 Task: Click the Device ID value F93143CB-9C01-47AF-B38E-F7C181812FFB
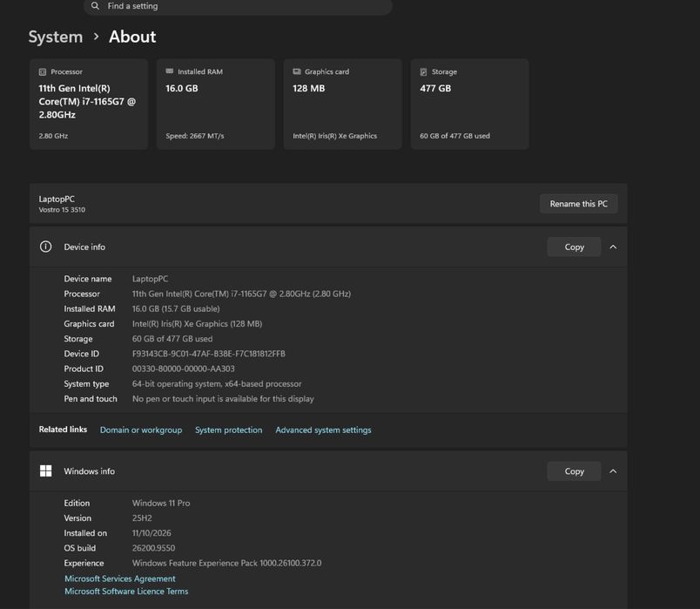208,354
